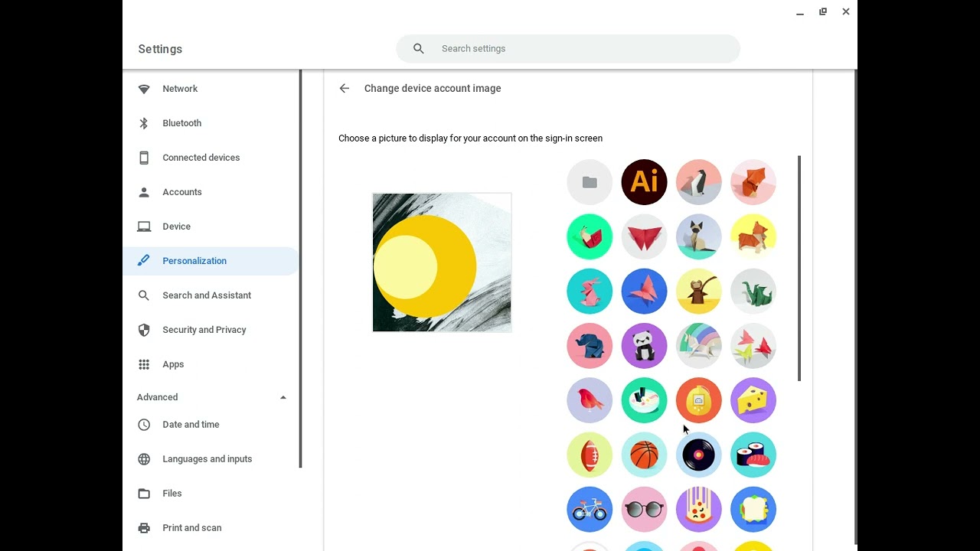Choose the origami monkey avatar
Viewport: 980px width, 551px height.
point(698,291)
